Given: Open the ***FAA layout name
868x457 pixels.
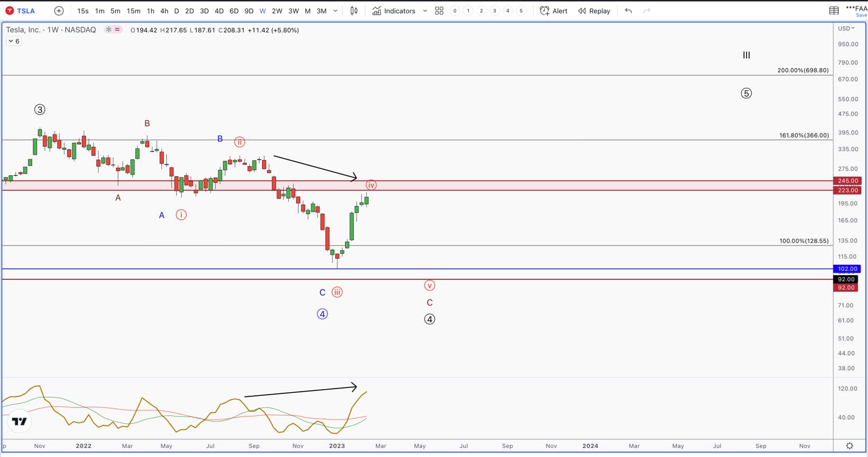Looking at the screenshot, I should (856, 8).
